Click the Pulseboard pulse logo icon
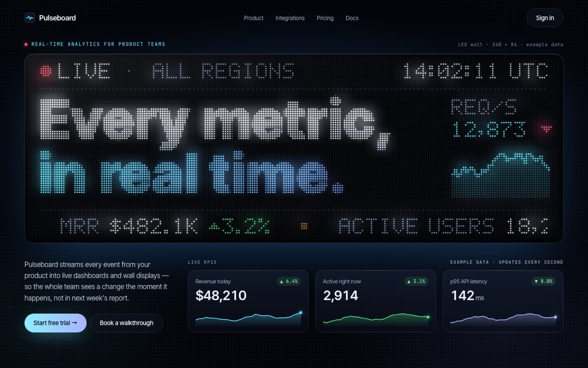Viewport: 588px width, 368px height. coord(30,18)
